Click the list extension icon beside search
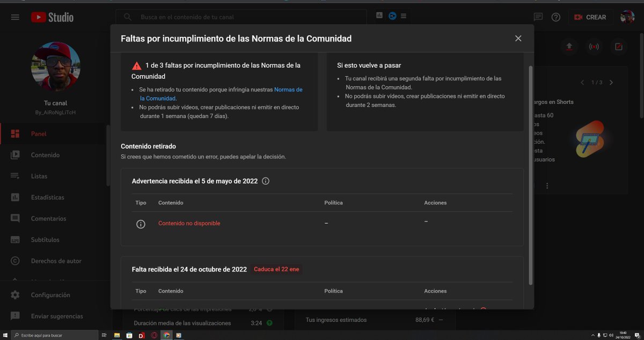Screen dimensions: 644x340 click(x=404, y=16)
